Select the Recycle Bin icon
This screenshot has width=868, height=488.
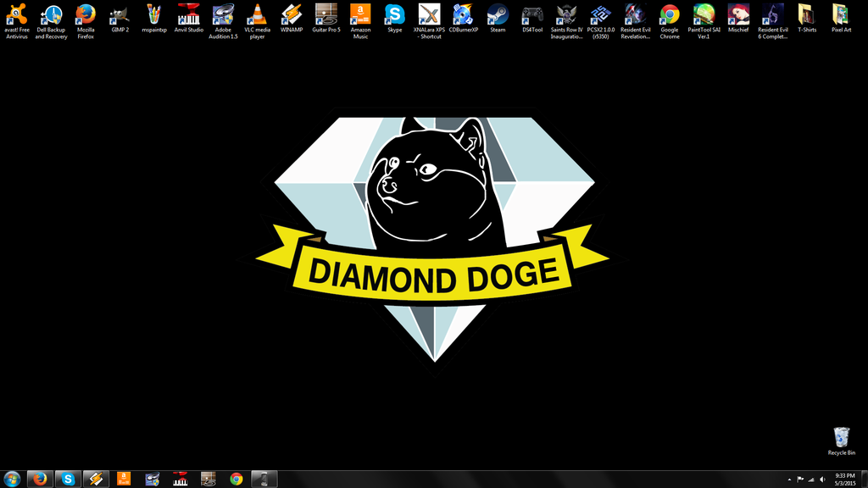(841, 441)
